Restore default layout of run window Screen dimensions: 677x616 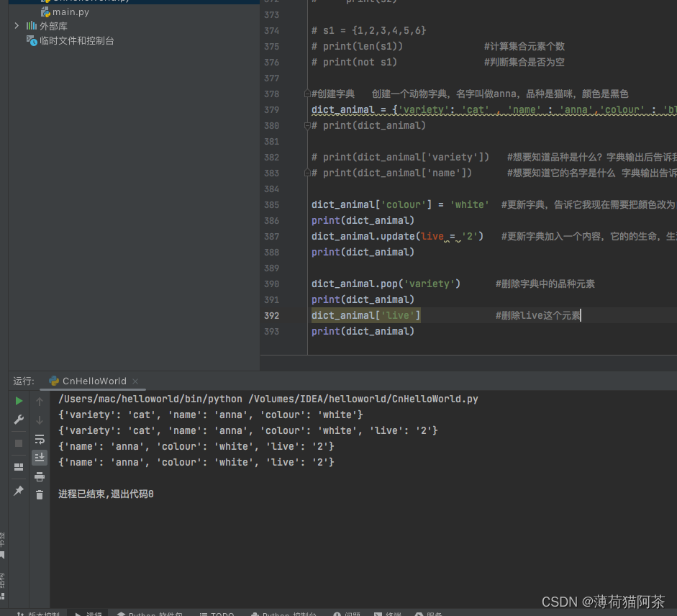point(18,466)
